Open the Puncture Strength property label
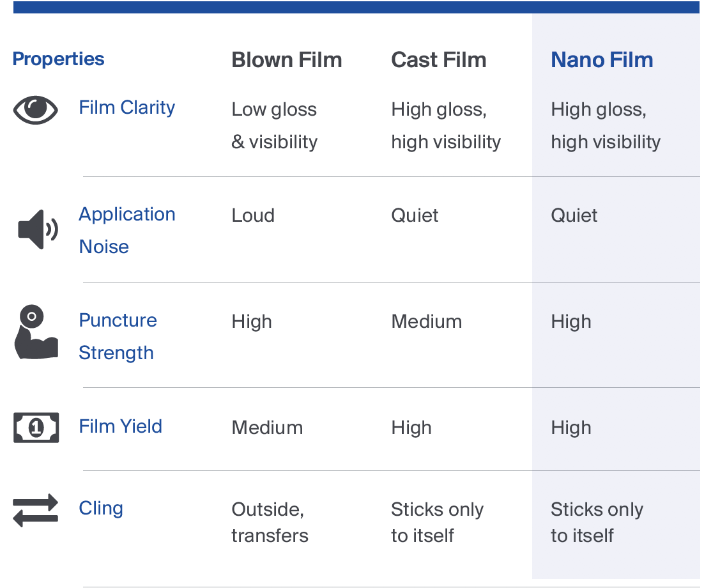704x588 pixels. (x=118, y=336)
